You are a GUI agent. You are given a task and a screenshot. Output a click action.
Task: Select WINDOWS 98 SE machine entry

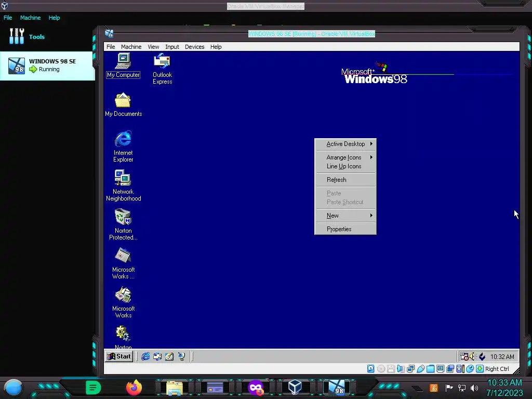pos(47,66)
